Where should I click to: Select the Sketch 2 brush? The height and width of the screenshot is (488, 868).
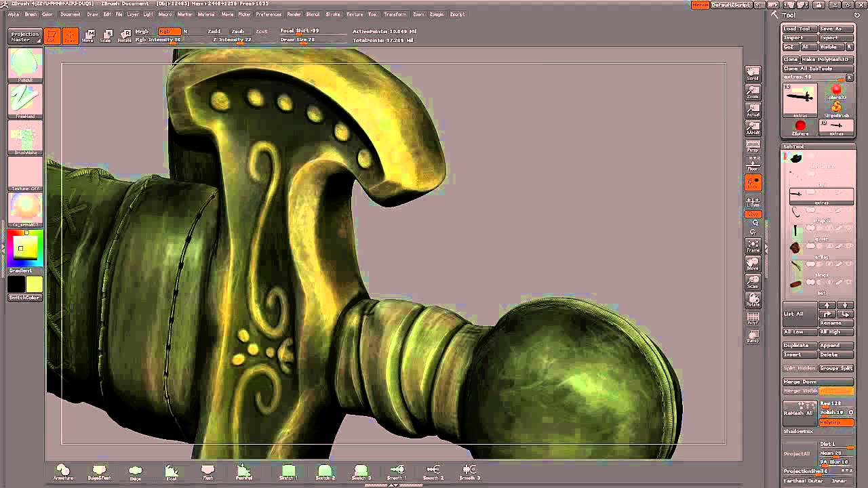point(325,472)
